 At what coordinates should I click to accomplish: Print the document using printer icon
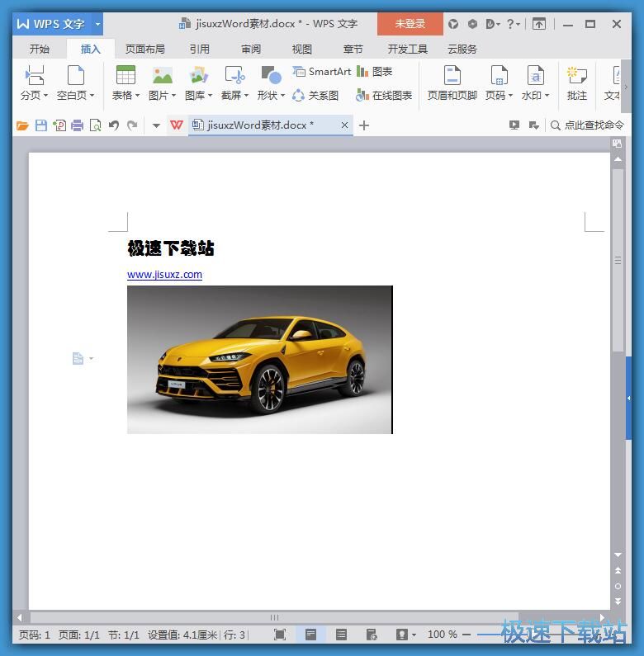coord(77,125)
